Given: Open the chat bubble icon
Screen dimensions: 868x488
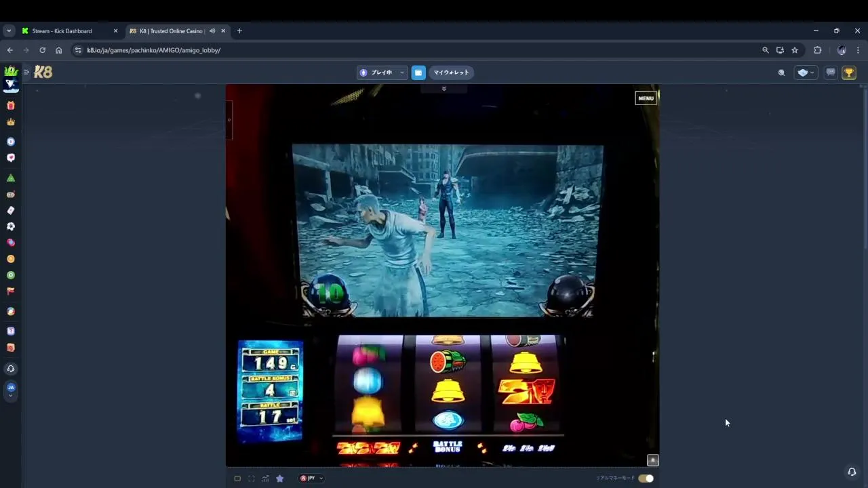Looking at the screenshot, I should click(831, 73).
